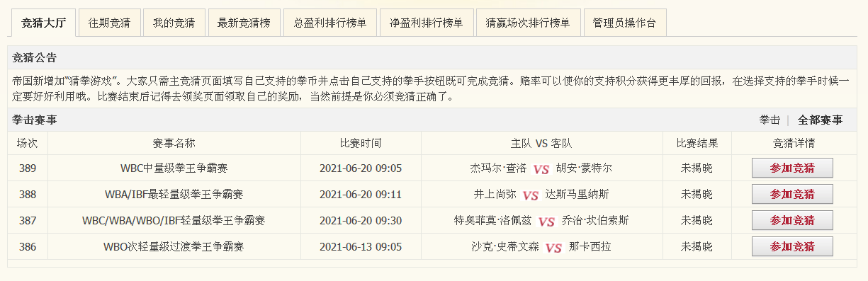Image resolution: width=868 pixels, height=281 pixels.
Task: Select the 竞猜大厅 tab
Action: click(x=43, y=23)
